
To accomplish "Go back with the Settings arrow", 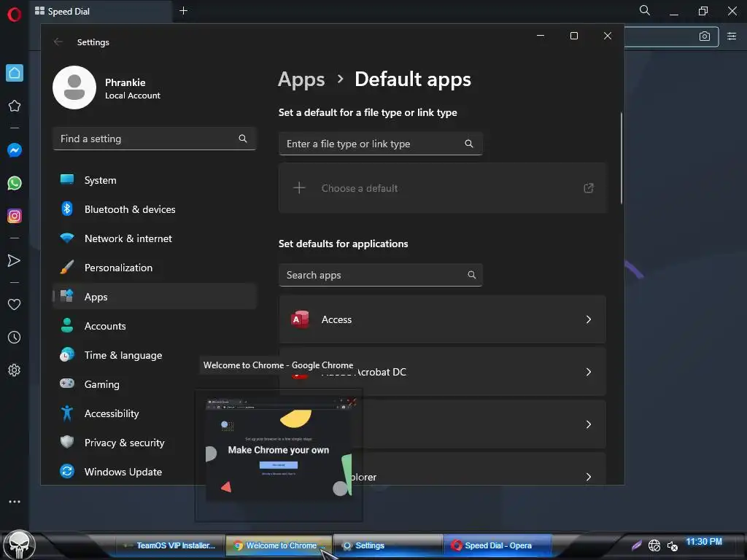I will (x=58, y=42).
